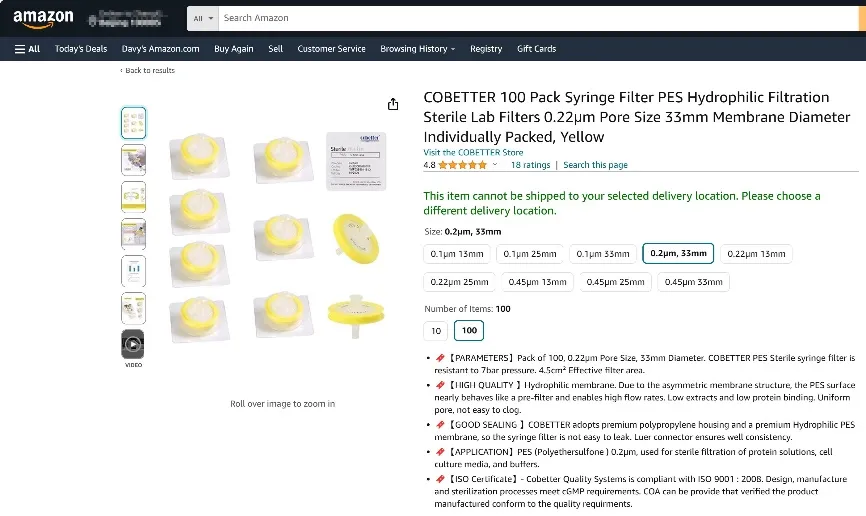Viewport: 866px width, 516px height.
Task: Click the share icon above product image
Action: click(393, 105)
